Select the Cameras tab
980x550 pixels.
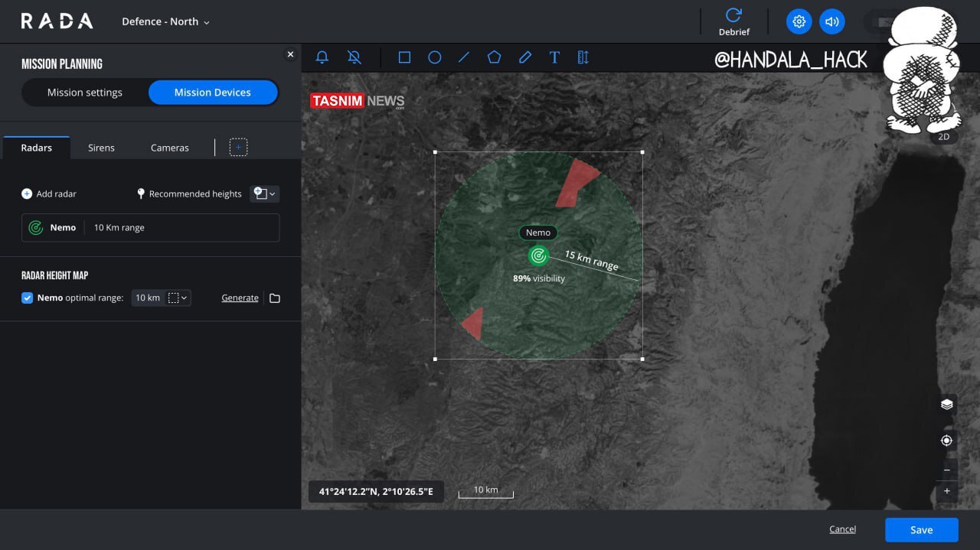169,148
